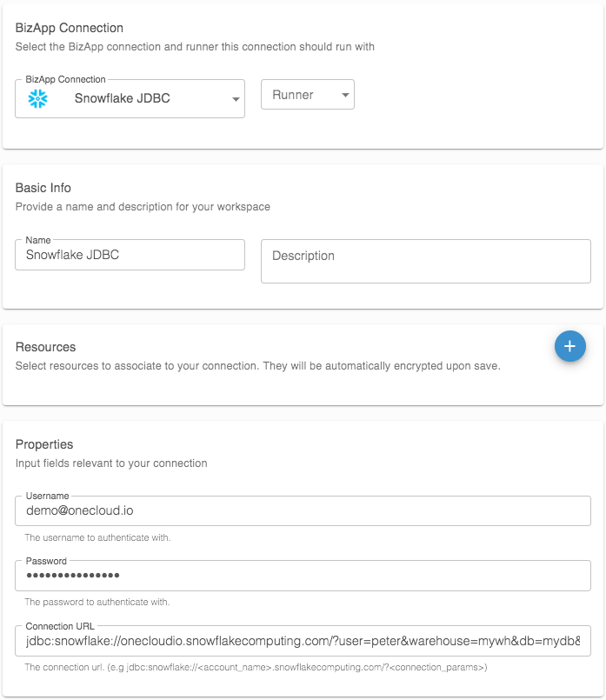Click the Properties section heading
Screen dimensions: 606x700
(44, 444)
